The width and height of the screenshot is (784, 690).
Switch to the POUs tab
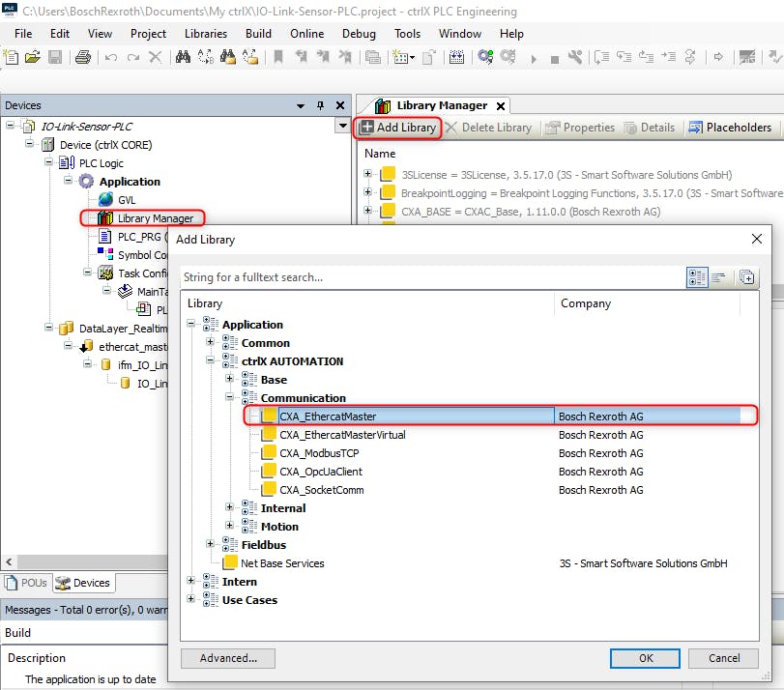tap(26, 583)
